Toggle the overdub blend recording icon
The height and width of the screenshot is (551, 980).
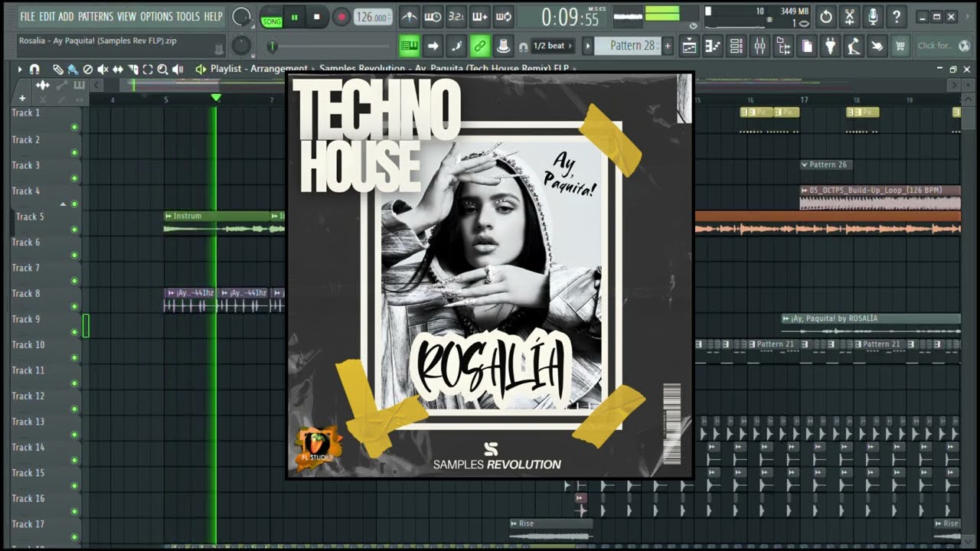pos(480,17)
